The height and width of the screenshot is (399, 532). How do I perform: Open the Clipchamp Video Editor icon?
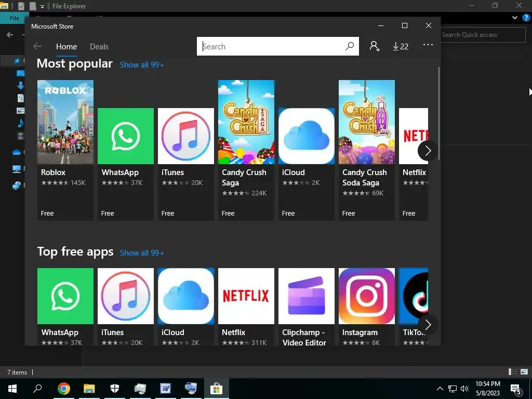pyautogui.click(x=307, y=296)
